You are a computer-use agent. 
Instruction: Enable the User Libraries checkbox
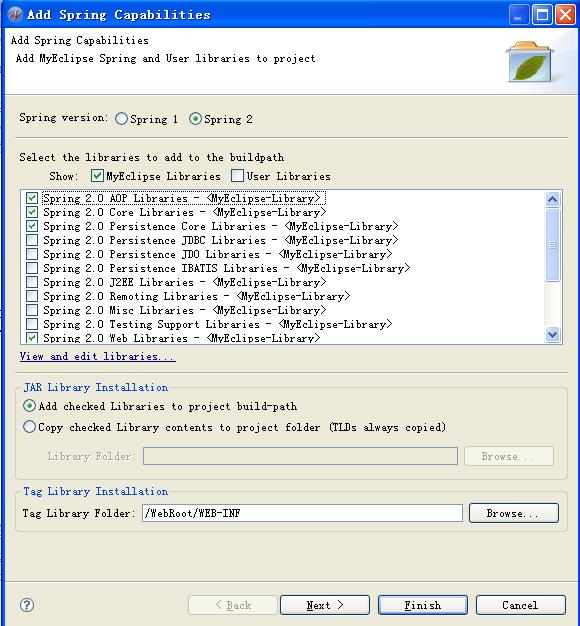click(237, 176)
